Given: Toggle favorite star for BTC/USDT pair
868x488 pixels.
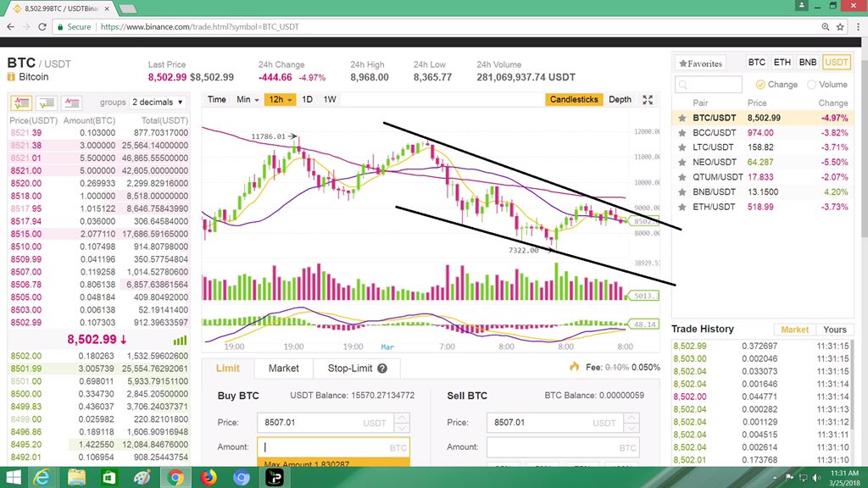Looking at the screenshot, I should (x=682, y=118).
